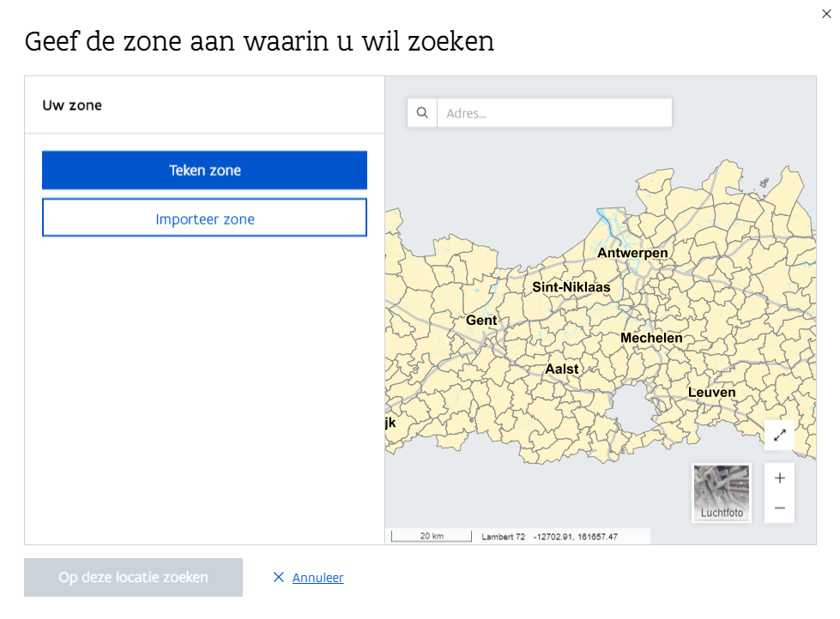Click the Annuleer link

317,577
